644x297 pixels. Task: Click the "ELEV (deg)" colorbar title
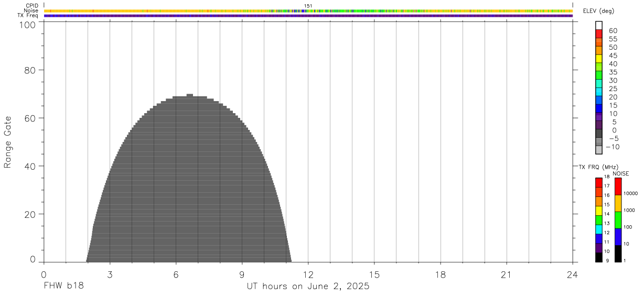pyautogui.click(x=598, y=11)
